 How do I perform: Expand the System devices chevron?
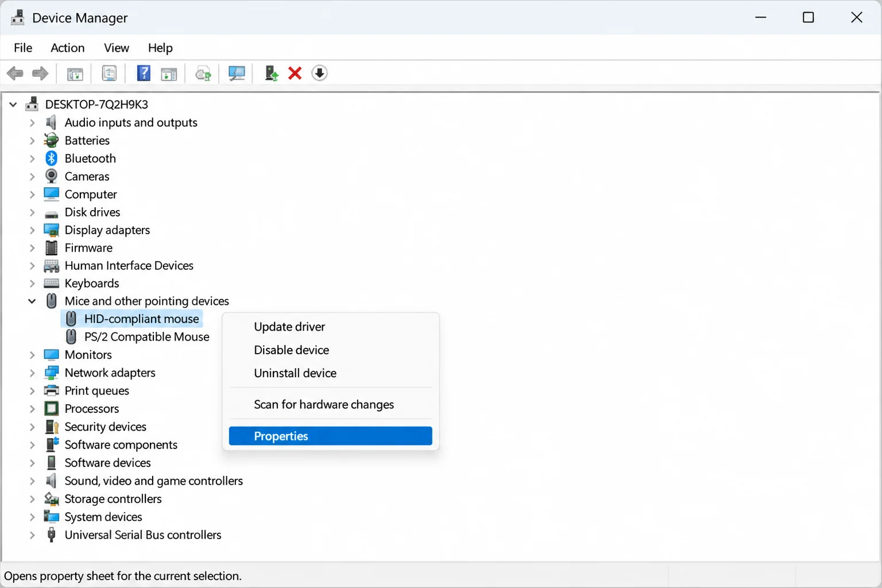pyautogui.click(x=32, y=517)
